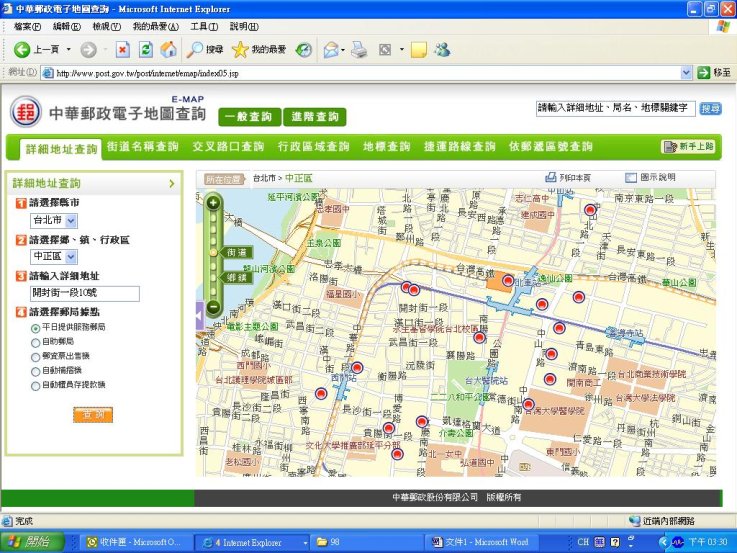The width and height of the screenshot is (737, 553).
Task: Open the Mail icon dropdown arrow
Action: (343, 49)
